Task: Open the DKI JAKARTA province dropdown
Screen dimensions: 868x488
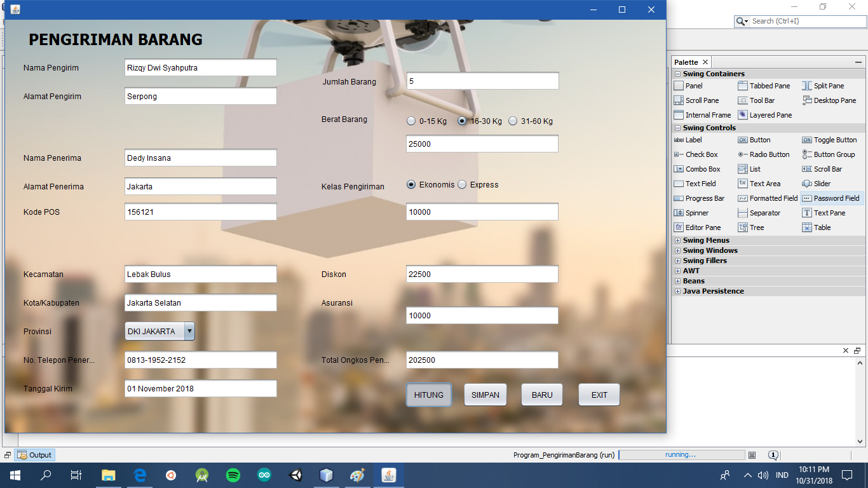Action: (189, 331)
